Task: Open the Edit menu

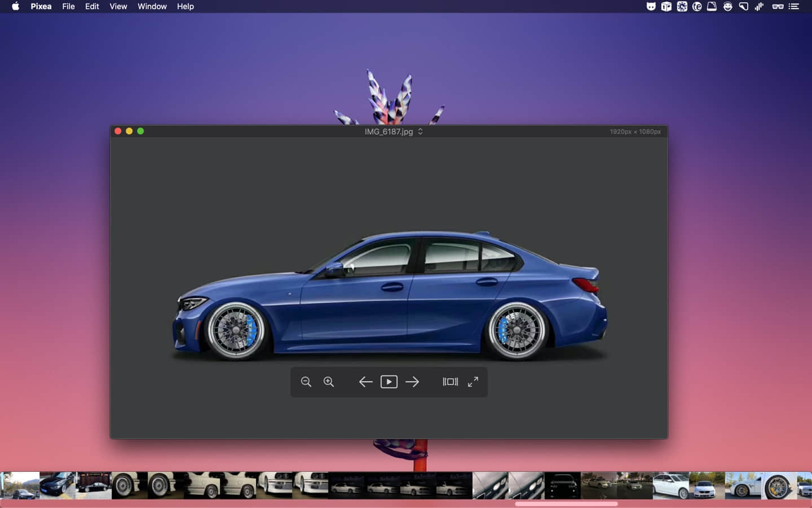Action: pyautogui.click(x=92, y=6)
